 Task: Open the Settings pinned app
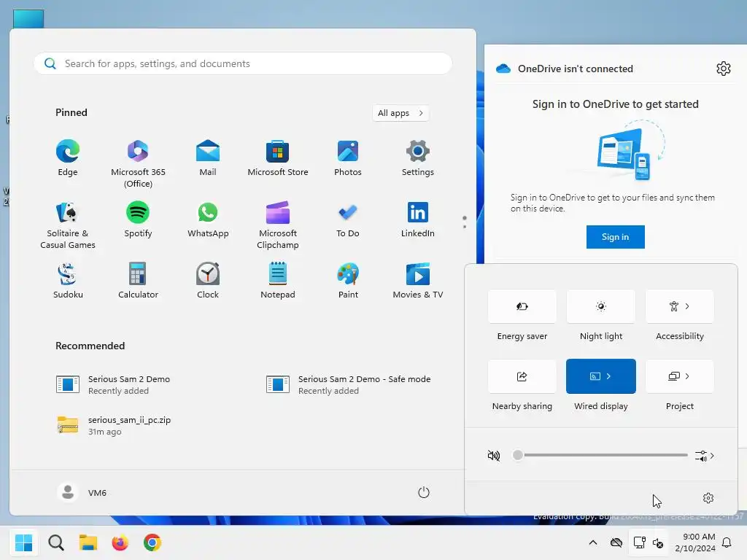(x=418, y=158)
